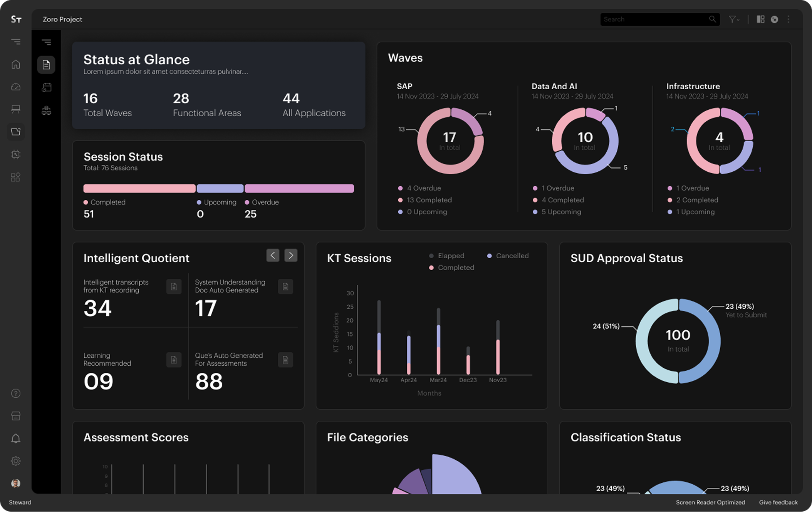The height and width of the screenshot is (512, 812).
Task: Toggle SAP 0 Upcoming legend item
Action: tap(423, 212)
